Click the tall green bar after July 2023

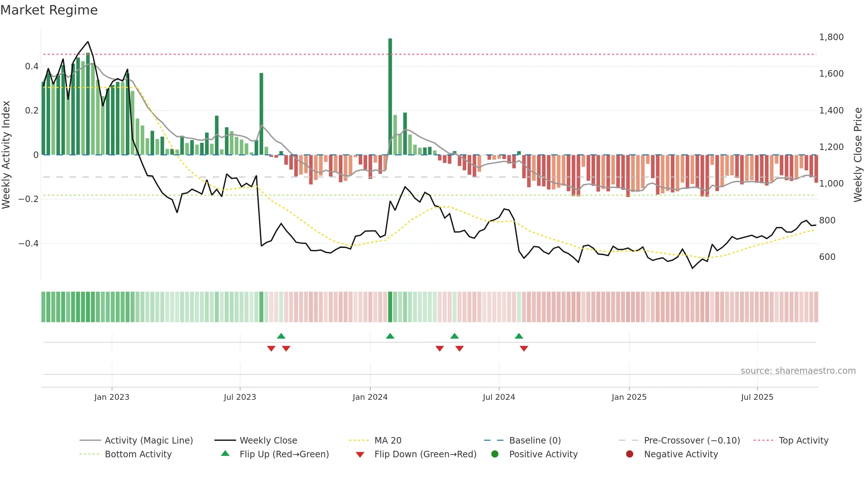point(261,114)
